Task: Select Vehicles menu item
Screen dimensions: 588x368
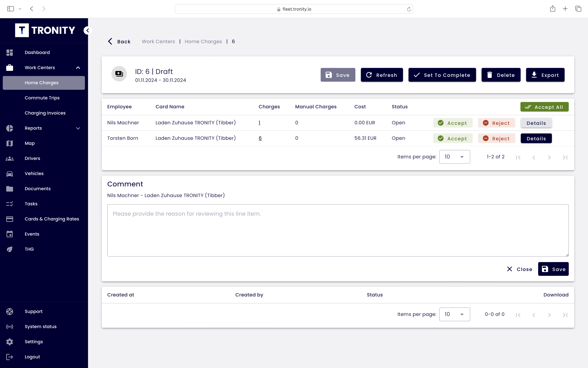Action: point(34,174)
